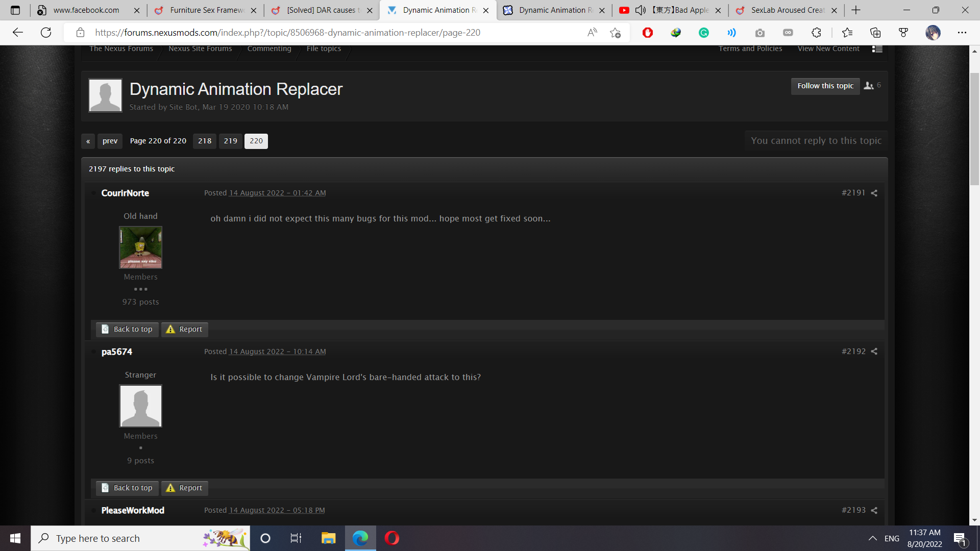This screenshot has width=980, height=551.
Task: Click Follow this topic button
Action: [825, 86]
